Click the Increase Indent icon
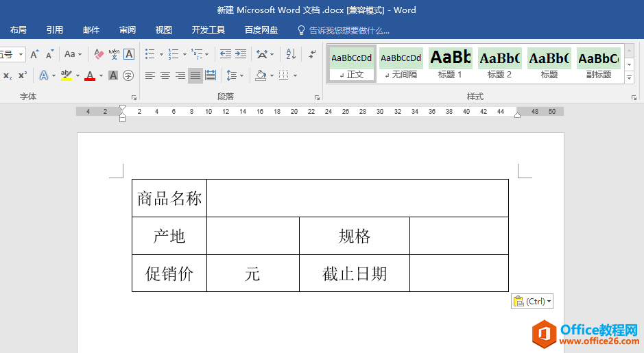Viewport: 644px width, 353px height. pos(241,54)
